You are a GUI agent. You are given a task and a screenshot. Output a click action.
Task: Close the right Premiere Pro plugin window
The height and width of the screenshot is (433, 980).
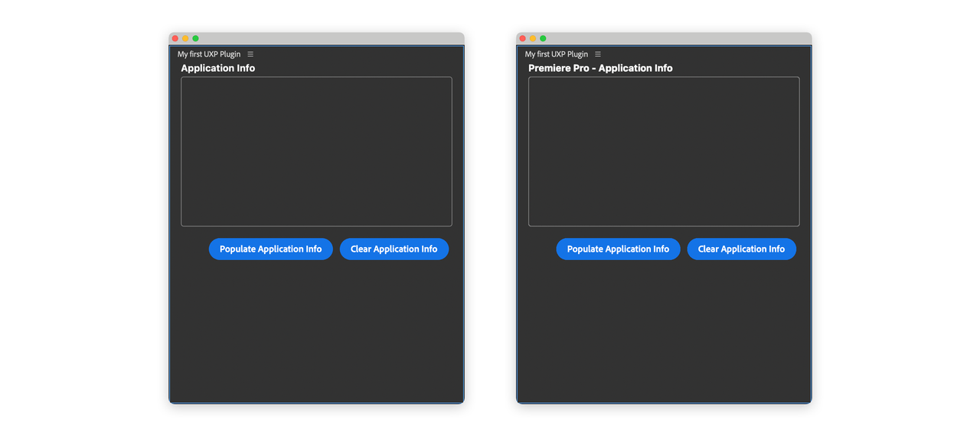point(523,38)
